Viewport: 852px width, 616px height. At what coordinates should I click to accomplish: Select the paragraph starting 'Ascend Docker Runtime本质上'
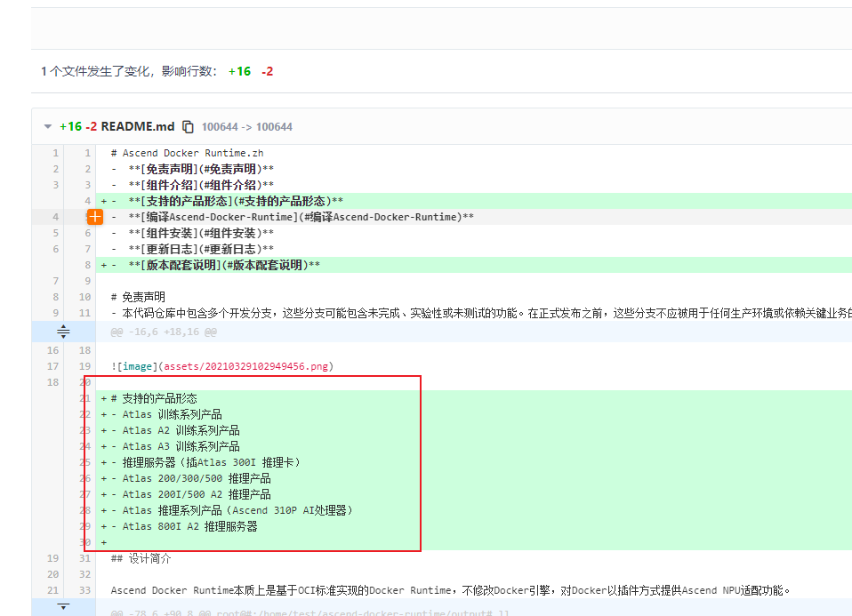coord(450,590)
